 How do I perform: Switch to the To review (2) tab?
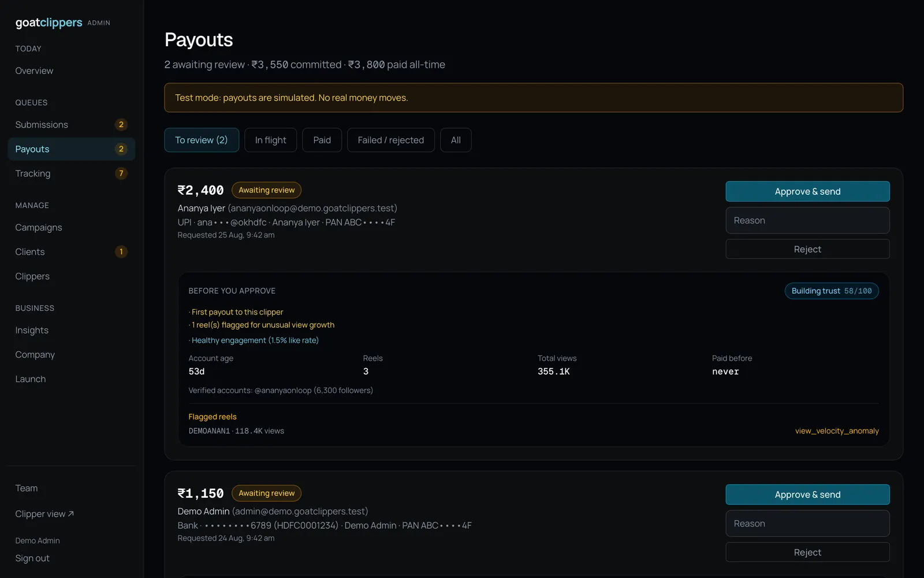click(x=202, y=140)
